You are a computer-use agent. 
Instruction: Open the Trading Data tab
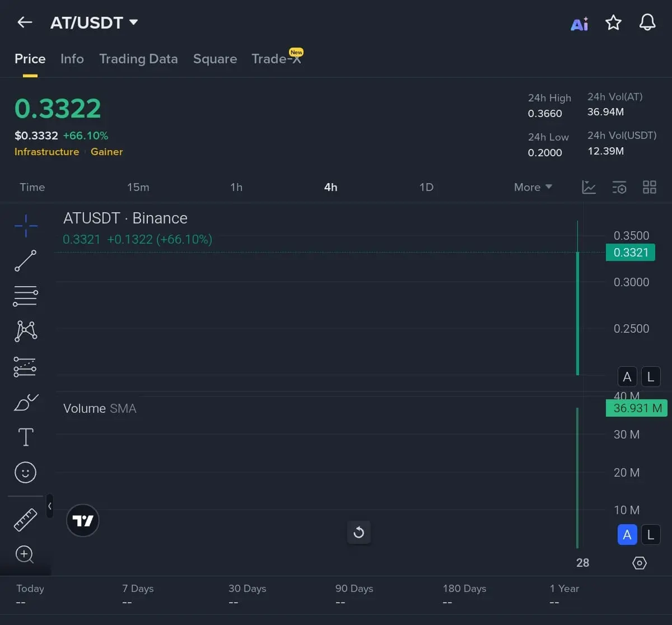pos(138,59)
